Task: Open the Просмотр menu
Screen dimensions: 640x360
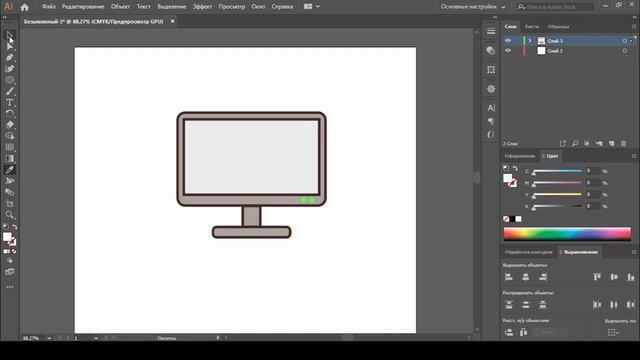Action: pyautogui.click(x=231, y=7)
